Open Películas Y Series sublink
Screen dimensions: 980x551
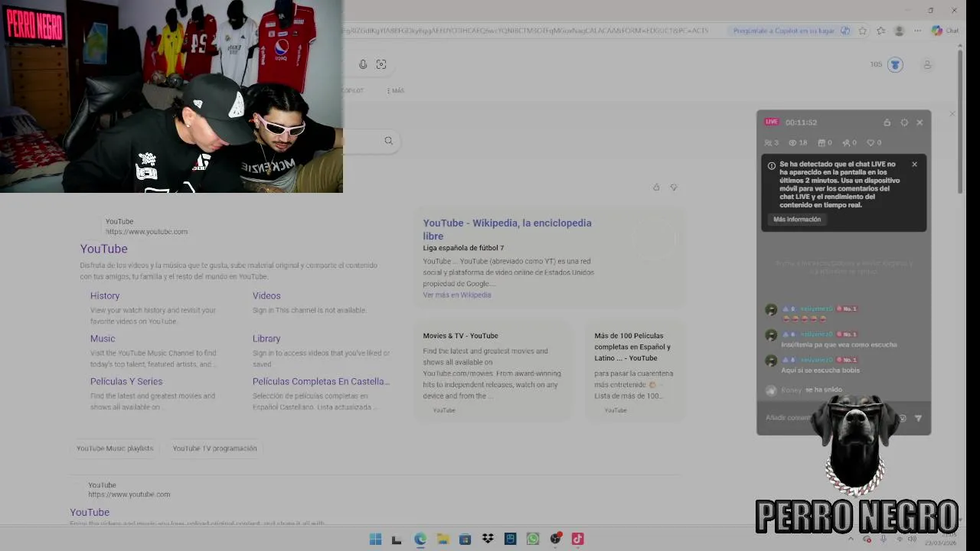pos(126,381)
